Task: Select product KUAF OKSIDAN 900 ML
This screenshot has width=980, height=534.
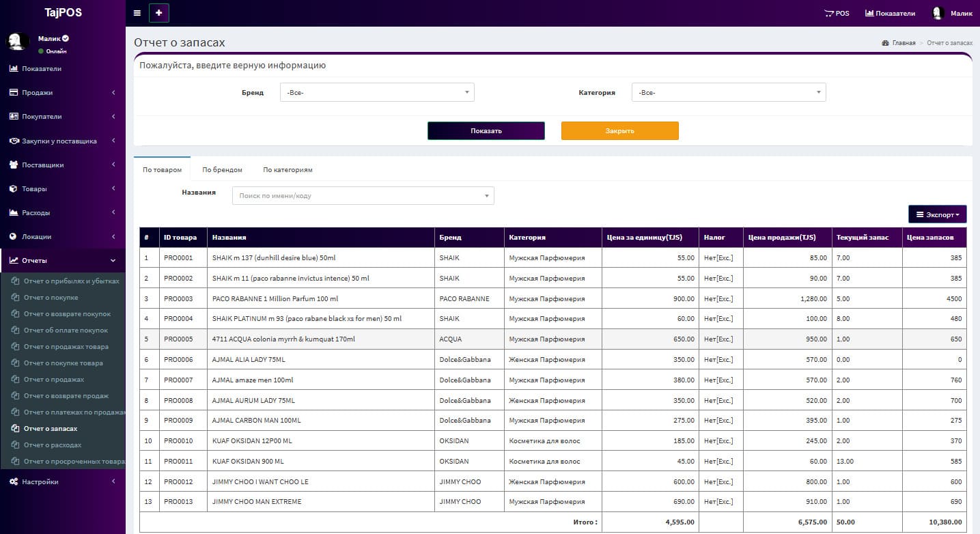Action: click(321, 461)
